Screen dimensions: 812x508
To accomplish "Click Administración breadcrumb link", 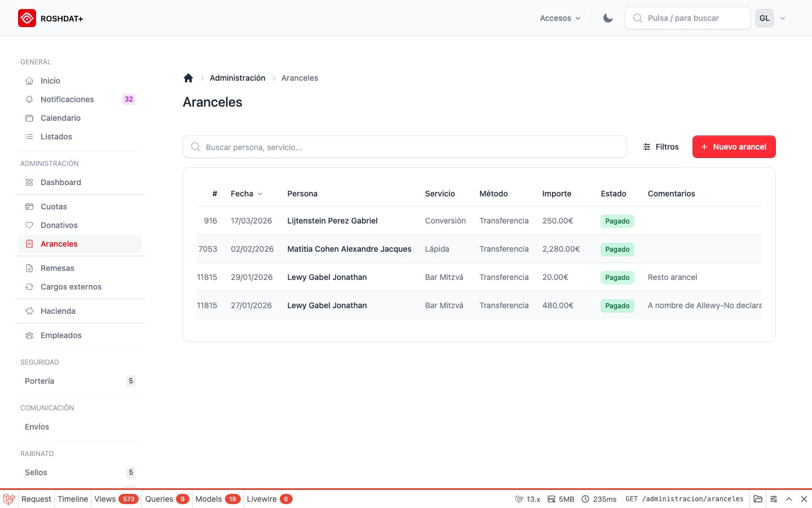I will (237, 78).
